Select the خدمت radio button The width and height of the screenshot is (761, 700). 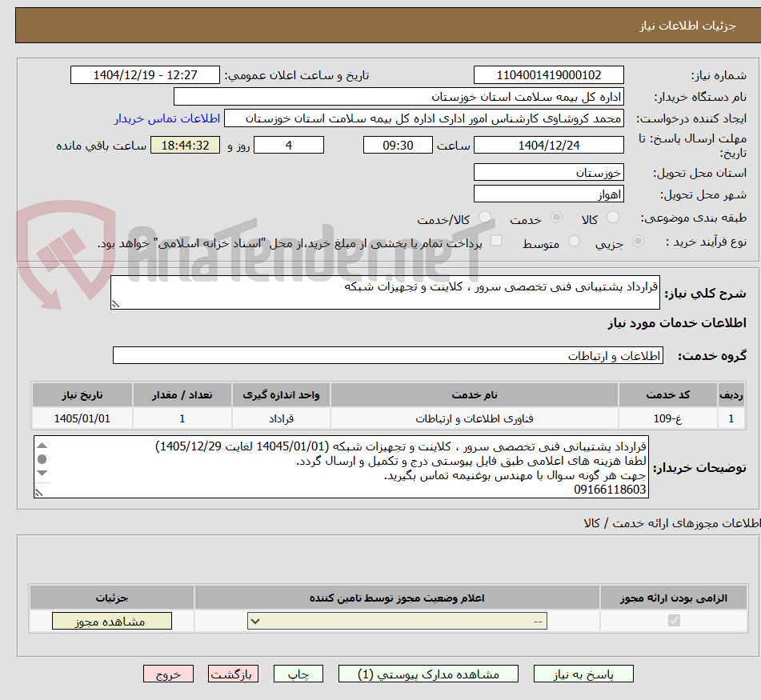tap(556, 218)
